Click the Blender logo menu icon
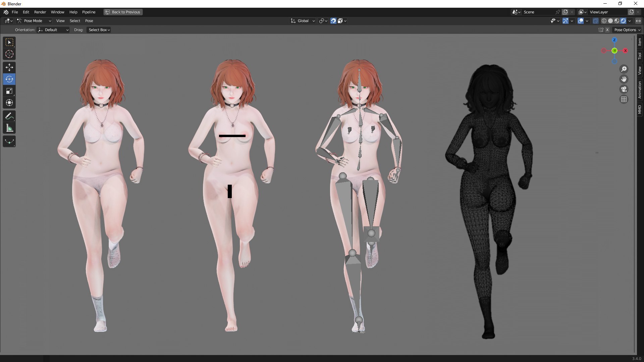Screen dimensions: 644x362 6,12
